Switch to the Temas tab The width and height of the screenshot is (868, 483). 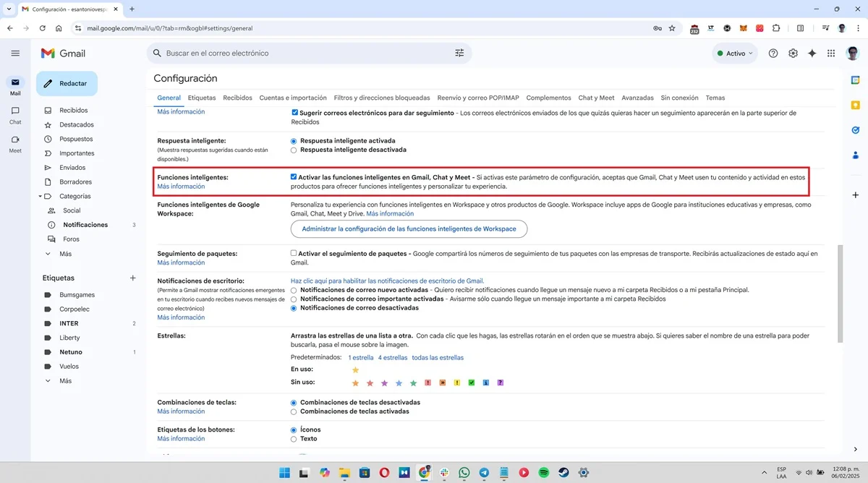pyautogui.click(x=715, y=98)
